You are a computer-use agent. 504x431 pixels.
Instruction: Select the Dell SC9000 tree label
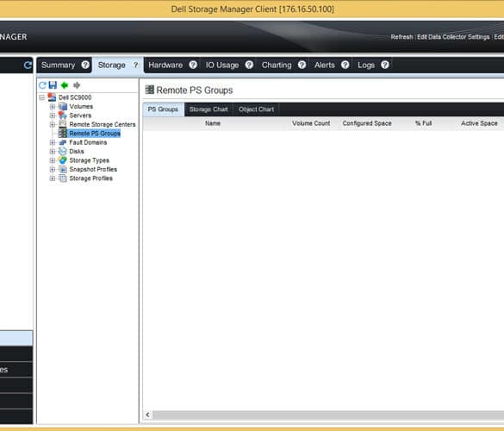pyautogui.click(x=75, y=97)
